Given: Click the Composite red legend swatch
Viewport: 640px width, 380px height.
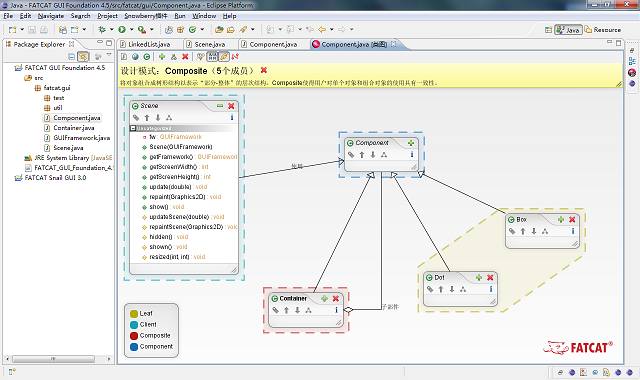Looking at the screenshot, I should 134,336.
